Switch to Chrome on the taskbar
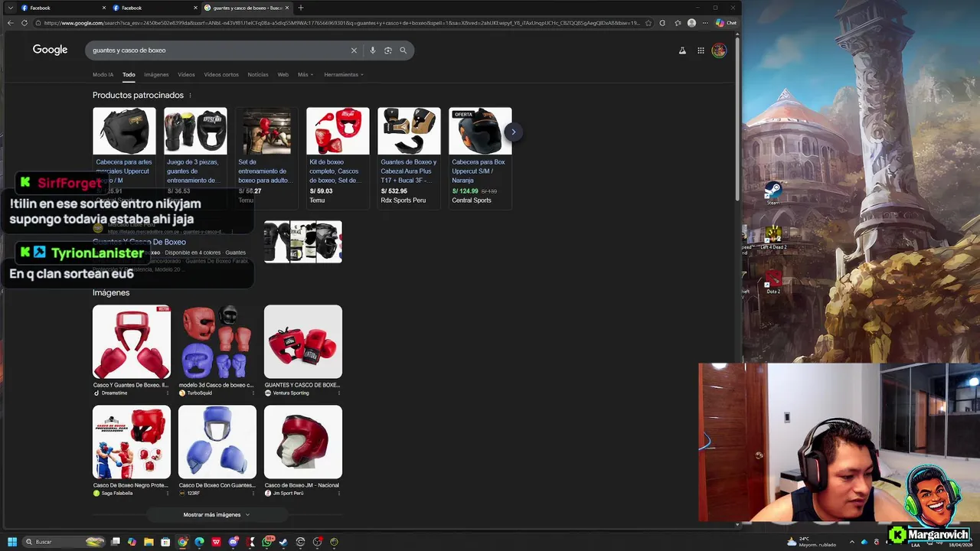980x551 pixels. click(182, 542)
